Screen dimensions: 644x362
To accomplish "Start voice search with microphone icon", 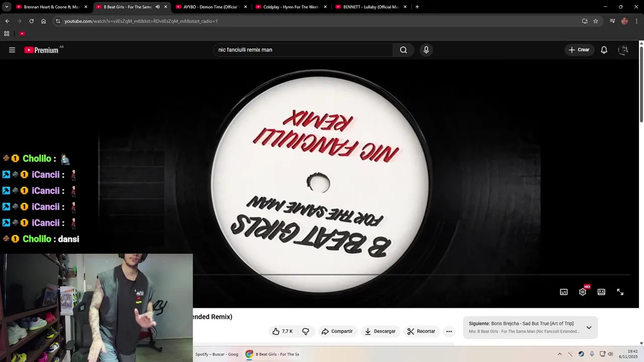I will tap(426, 50).
